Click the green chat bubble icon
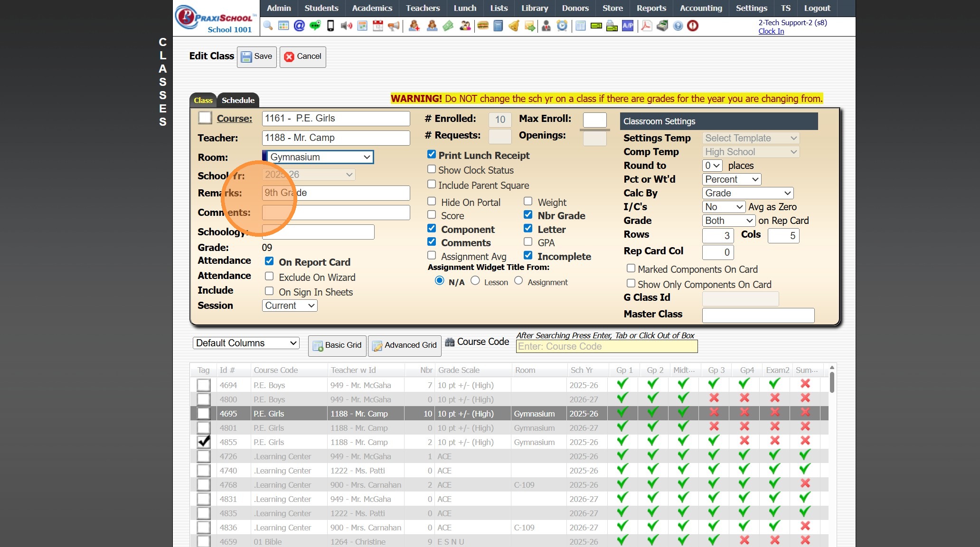This screenshot has height=547, width=980. (x=315, y=26)
